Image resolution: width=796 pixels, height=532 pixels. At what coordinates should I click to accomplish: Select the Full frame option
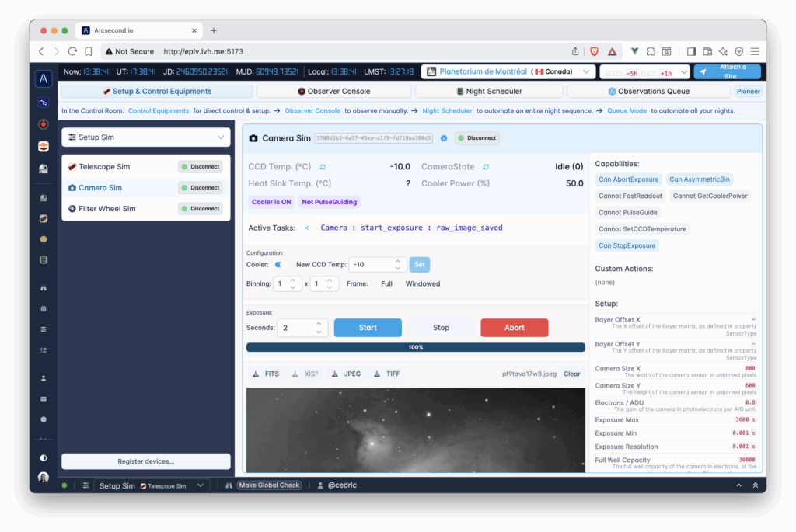[x=386, y=284]
